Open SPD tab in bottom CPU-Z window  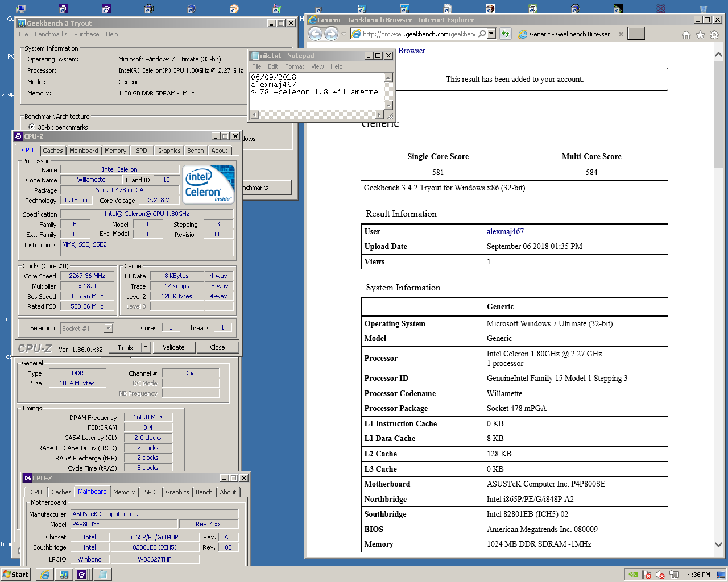(150, 492)
